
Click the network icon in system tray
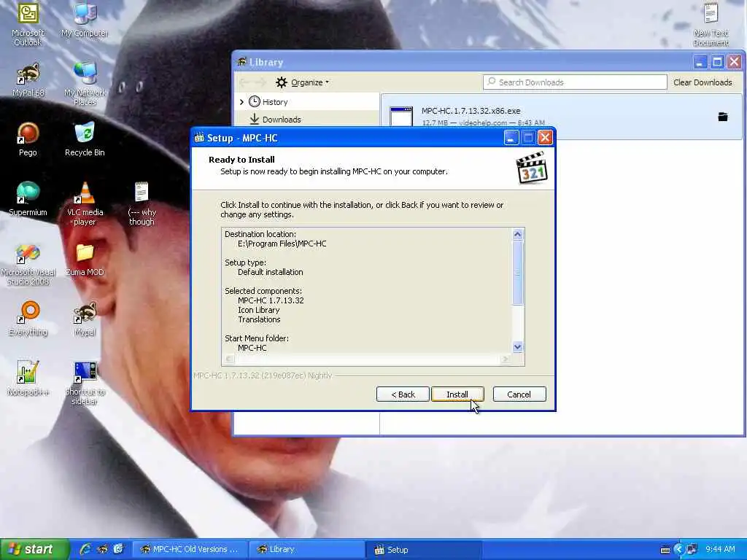tap(692, 550)
